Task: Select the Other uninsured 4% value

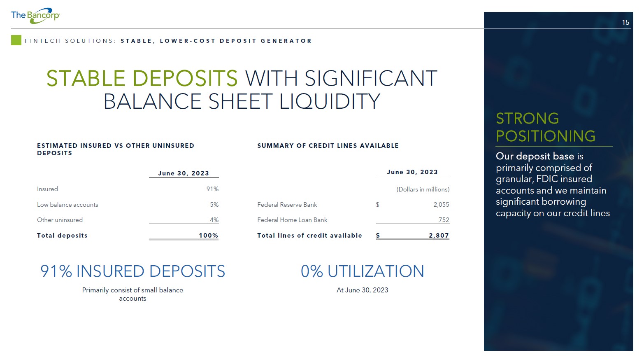Action: tap(214, 220)
